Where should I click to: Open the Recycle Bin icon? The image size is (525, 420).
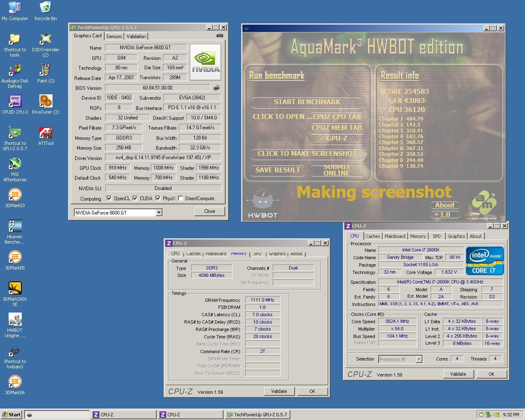coord(46,11)
